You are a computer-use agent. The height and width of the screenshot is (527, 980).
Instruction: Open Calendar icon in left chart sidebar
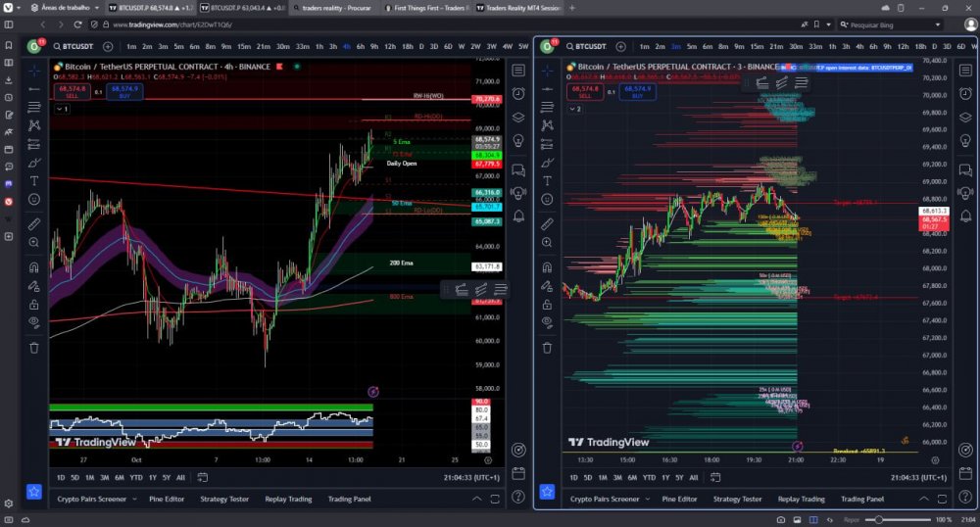tap(518, 473)
